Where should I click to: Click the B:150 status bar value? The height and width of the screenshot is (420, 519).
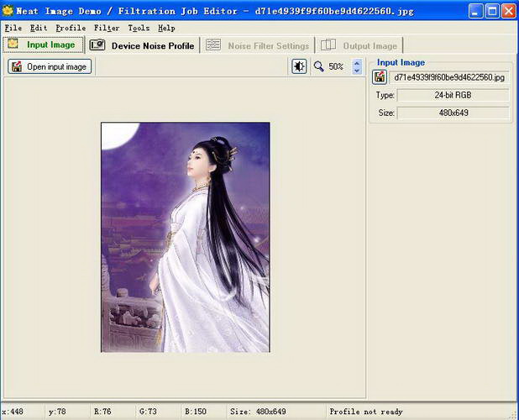pos(196,412)
